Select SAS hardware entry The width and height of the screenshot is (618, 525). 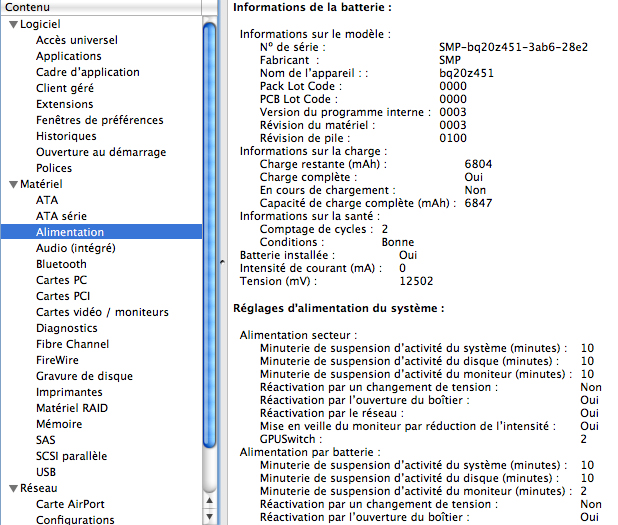click(x=46, y=440)
